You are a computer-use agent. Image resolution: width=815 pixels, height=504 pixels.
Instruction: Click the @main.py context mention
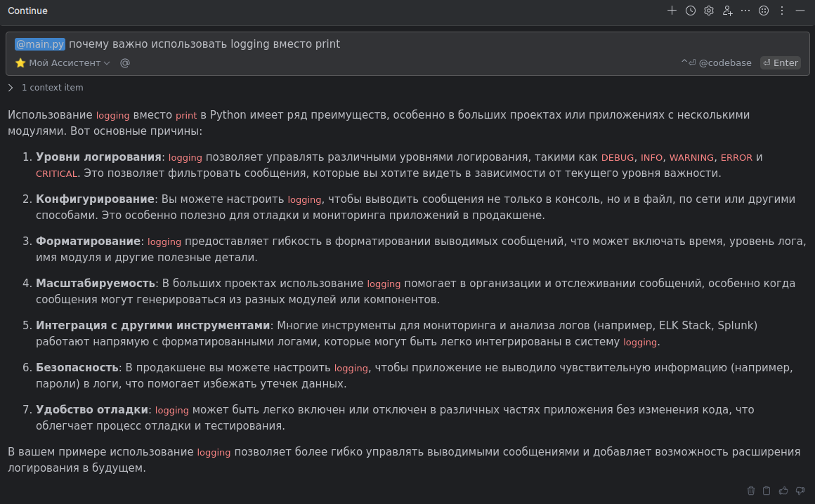point(40,44)
